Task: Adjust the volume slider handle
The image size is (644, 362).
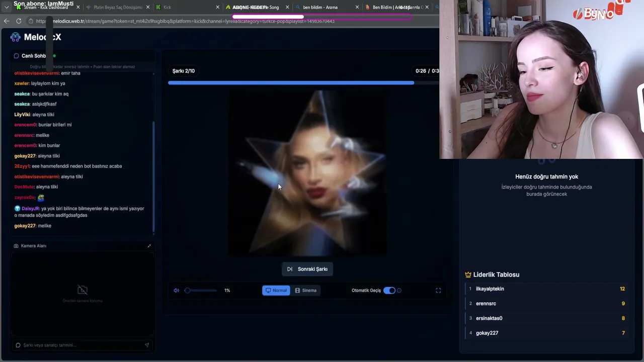Action: point(187,290)
